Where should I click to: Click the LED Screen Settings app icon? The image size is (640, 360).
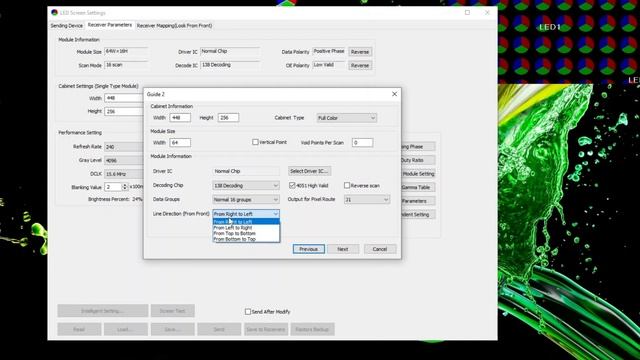(x=54, y=13)
